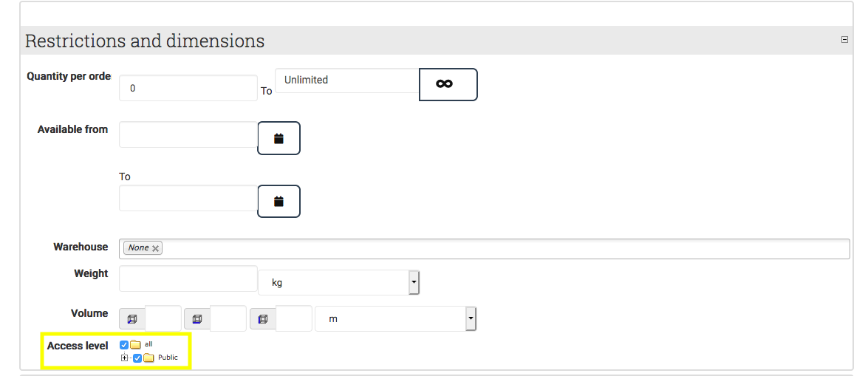Click the third Volume cube icon

tap(263, 319)
